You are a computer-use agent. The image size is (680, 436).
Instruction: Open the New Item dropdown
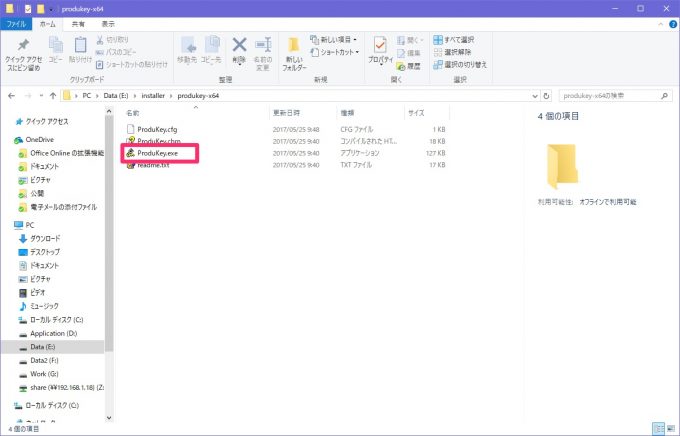pyautogui.click(x=333, y=39)
